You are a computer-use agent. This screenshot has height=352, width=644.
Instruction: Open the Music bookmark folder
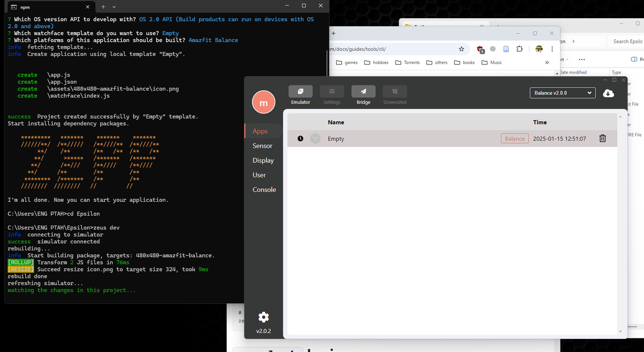[492, 62]
